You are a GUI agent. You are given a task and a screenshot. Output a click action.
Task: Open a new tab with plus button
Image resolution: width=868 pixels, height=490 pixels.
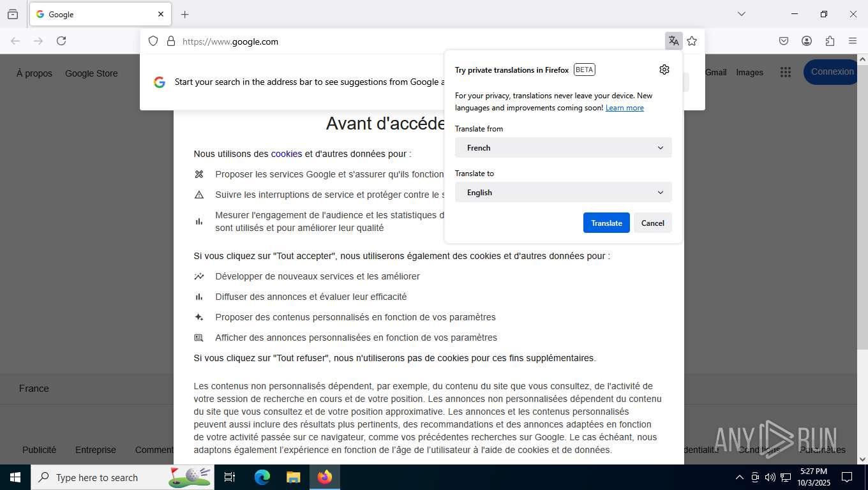185,14
